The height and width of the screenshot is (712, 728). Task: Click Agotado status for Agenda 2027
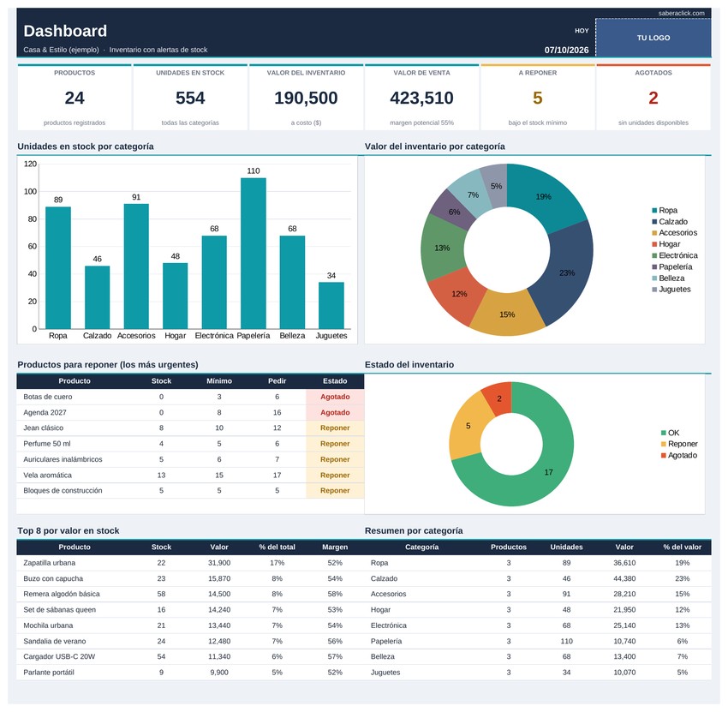tap(335, 412)
